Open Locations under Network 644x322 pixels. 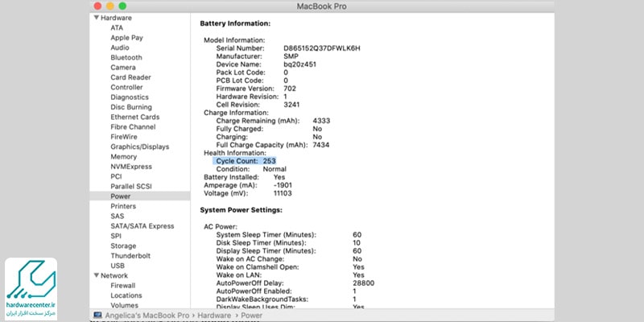point(126,295)
